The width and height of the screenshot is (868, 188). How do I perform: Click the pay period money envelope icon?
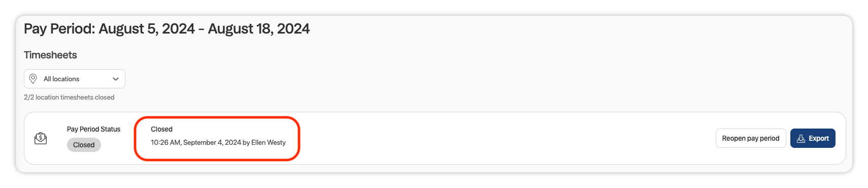click(x=41, y=138)
